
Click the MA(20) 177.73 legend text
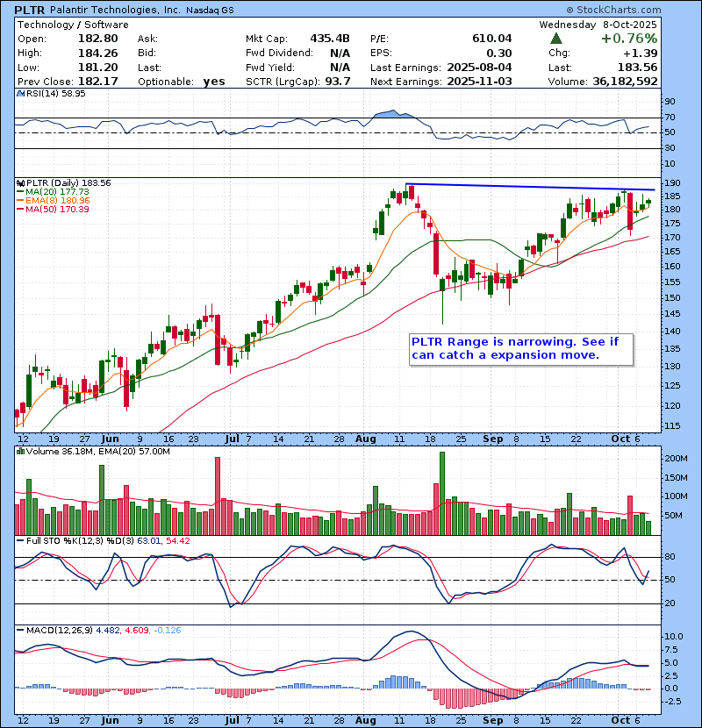[58, 192]
